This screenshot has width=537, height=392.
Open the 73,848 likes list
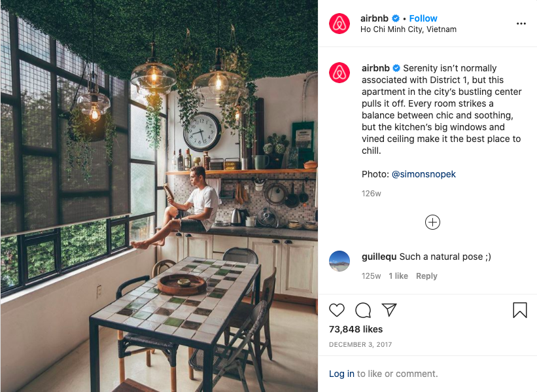(x=355, y=329)
